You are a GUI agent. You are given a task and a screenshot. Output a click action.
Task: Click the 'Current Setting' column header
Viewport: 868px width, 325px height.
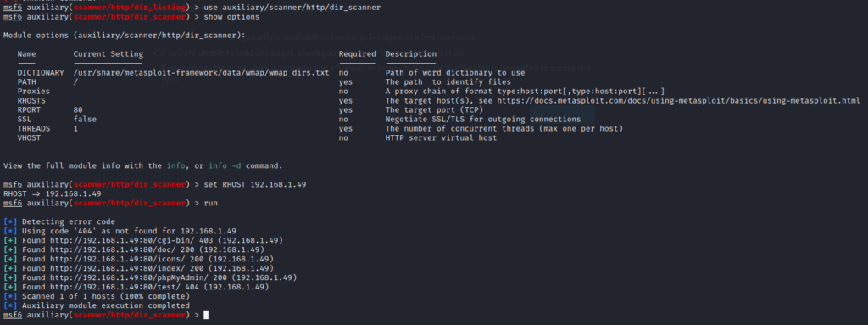[108, 53]
